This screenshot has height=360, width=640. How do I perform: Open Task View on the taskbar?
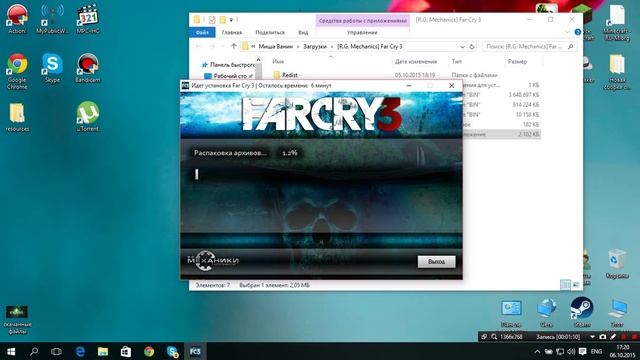[56, 351]
